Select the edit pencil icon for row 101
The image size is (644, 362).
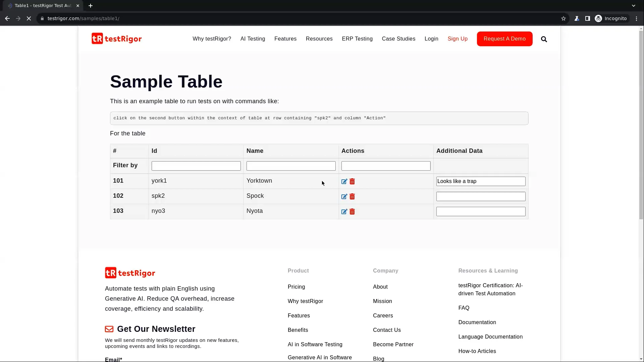(x=344, y=181)
